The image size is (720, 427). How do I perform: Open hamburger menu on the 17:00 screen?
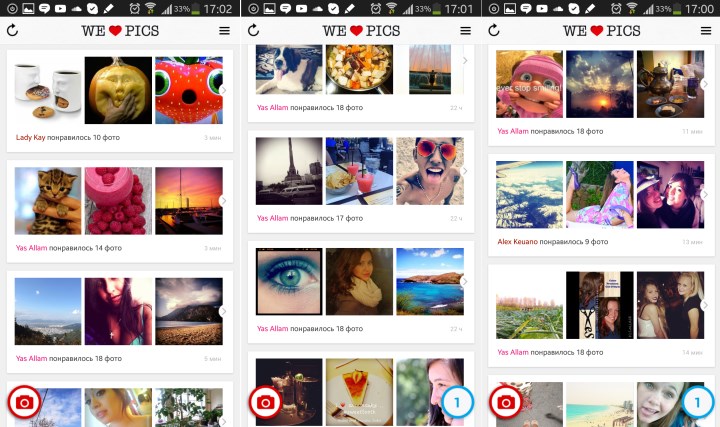tap(706, 31)
